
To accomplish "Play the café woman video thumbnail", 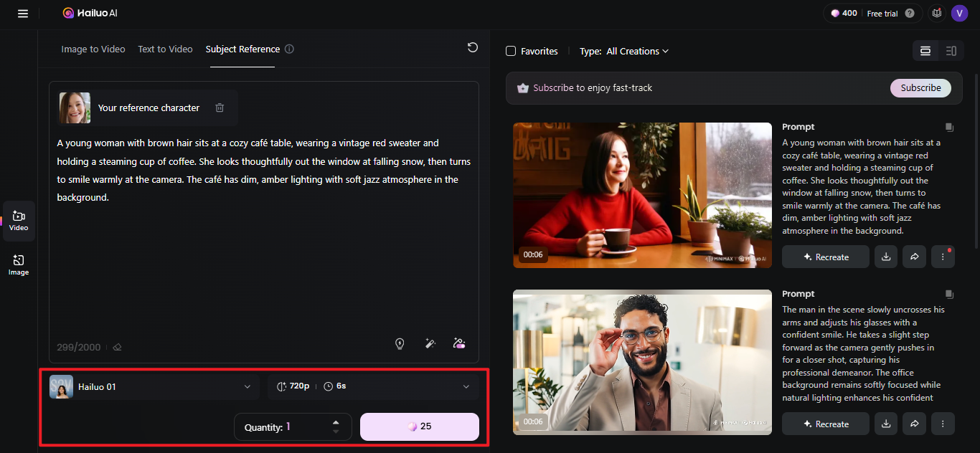I will coord(642,195).
